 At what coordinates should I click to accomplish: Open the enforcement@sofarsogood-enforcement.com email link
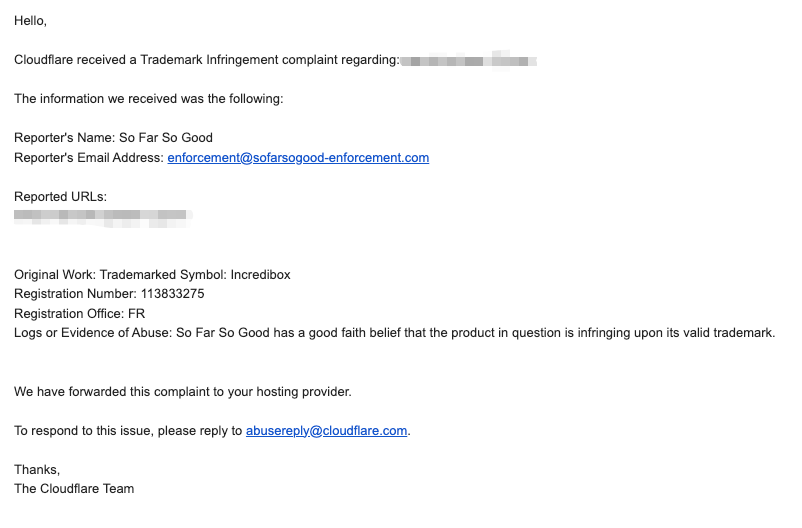click(298, 158)
